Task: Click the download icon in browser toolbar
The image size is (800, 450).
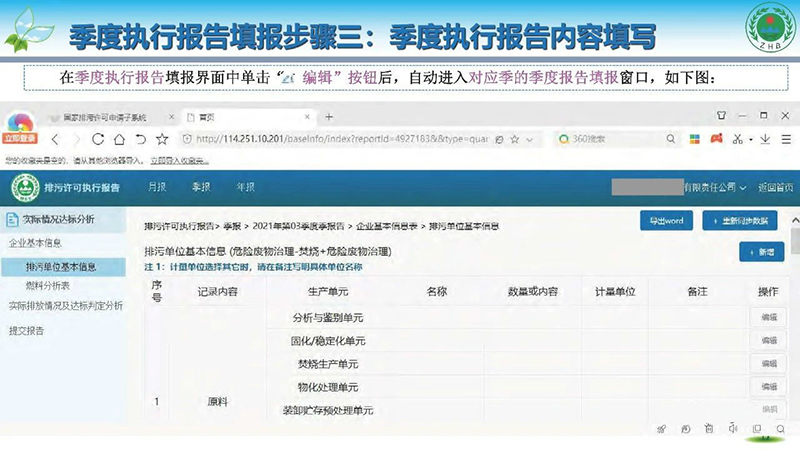Action: (x=764, y=138)
